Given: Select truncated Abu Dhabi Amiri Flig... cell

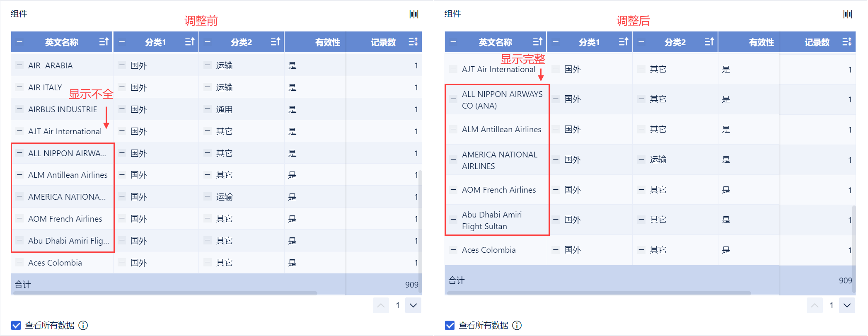Looking at the screenshot, I should coord(69,241).
